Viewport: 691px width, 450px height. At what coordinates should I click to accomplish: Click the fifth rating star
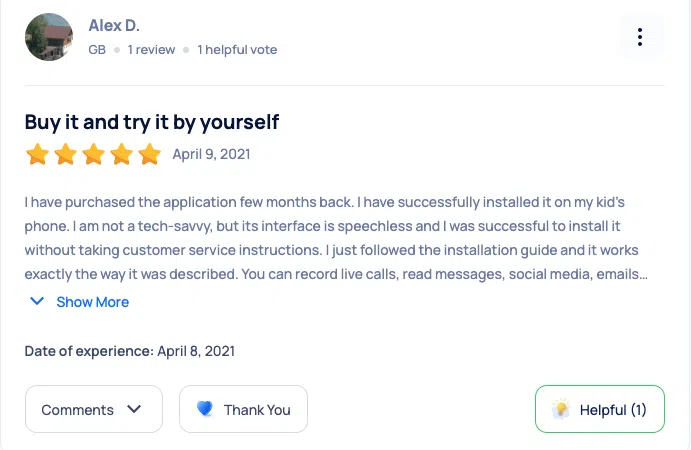coord(149,154)
